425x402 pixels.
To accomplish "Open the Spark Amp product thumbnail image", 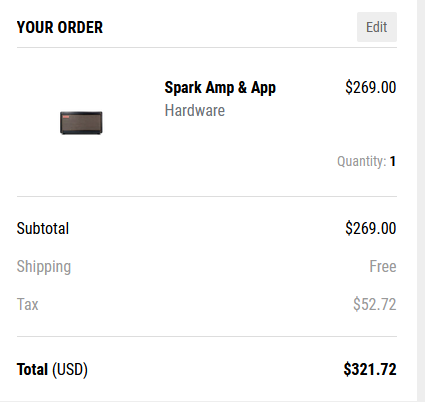I will 81,123.
